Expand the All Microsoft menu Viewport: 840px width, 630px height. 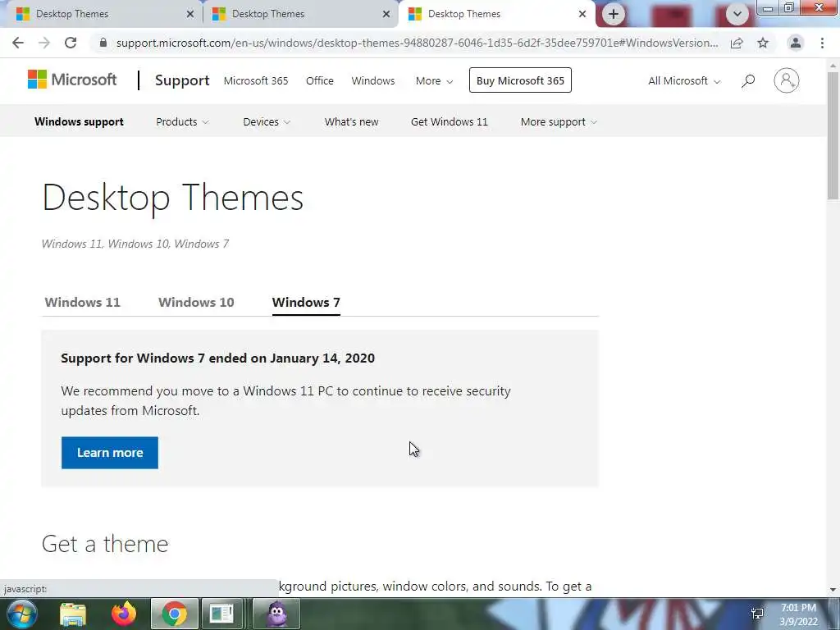click(684, 81)
